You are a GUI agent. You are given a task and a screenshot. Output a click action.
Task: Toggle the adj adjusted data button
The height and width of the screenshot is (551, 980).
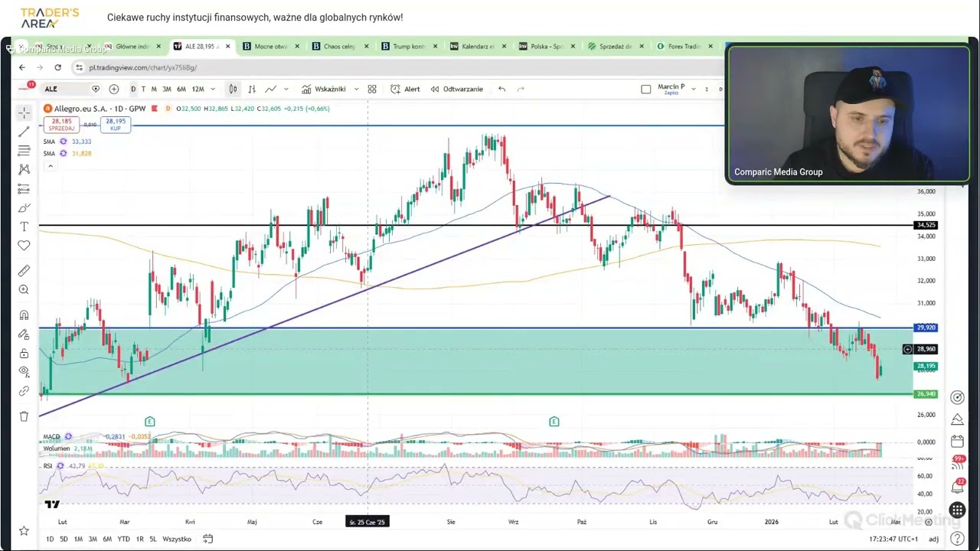tap(934, 539)
